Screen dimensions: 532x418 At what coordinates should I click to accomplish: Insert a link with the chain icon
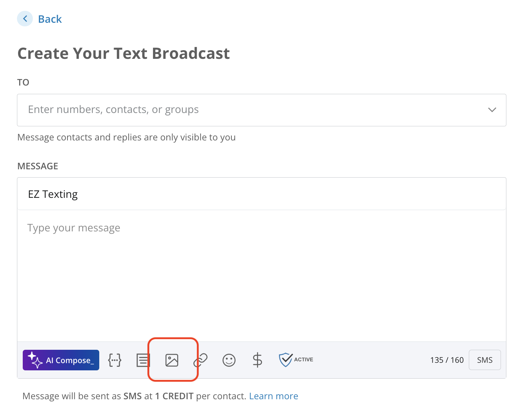pos(201,360)
